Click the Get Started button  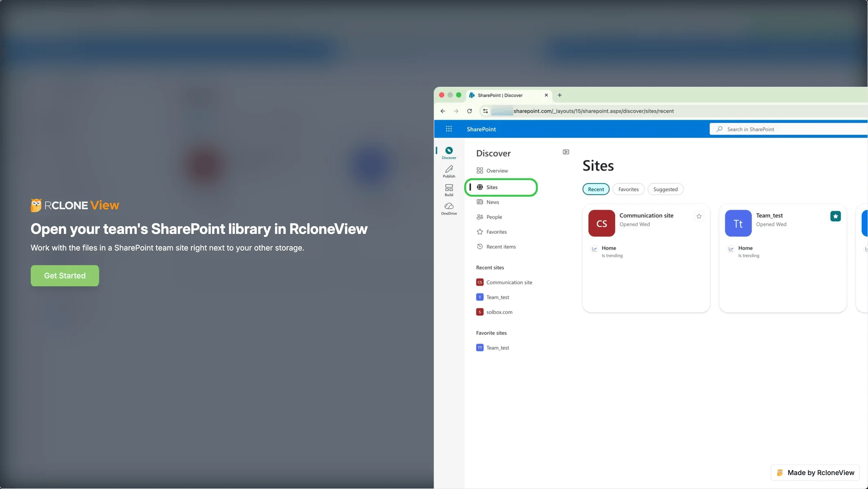pyautogui.click(x=65, y=276)
